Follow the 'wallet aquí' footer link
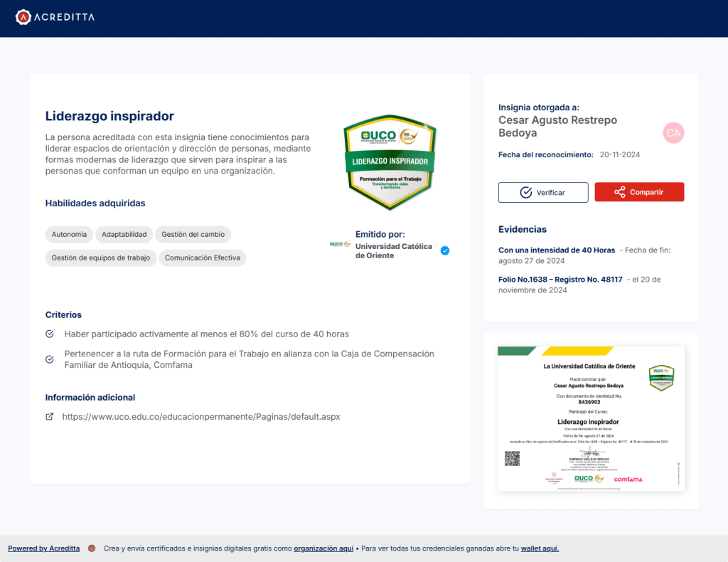The height and width of the screenshot is (562, 728). click(x=540, y=548)
